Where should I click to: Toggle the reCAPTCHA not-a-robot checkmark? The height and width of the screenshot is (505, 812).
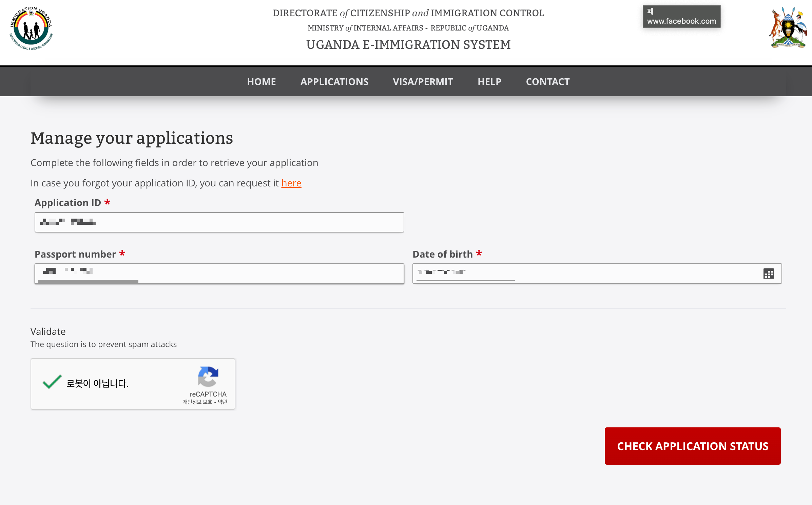[x=52, y=382]
